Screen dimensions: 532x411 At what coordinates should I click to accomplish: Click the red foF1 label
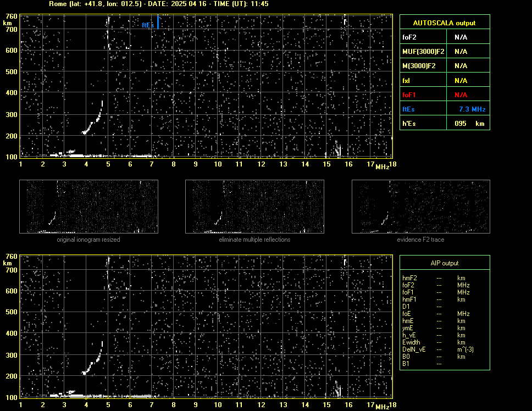click(x=409, y=95)
